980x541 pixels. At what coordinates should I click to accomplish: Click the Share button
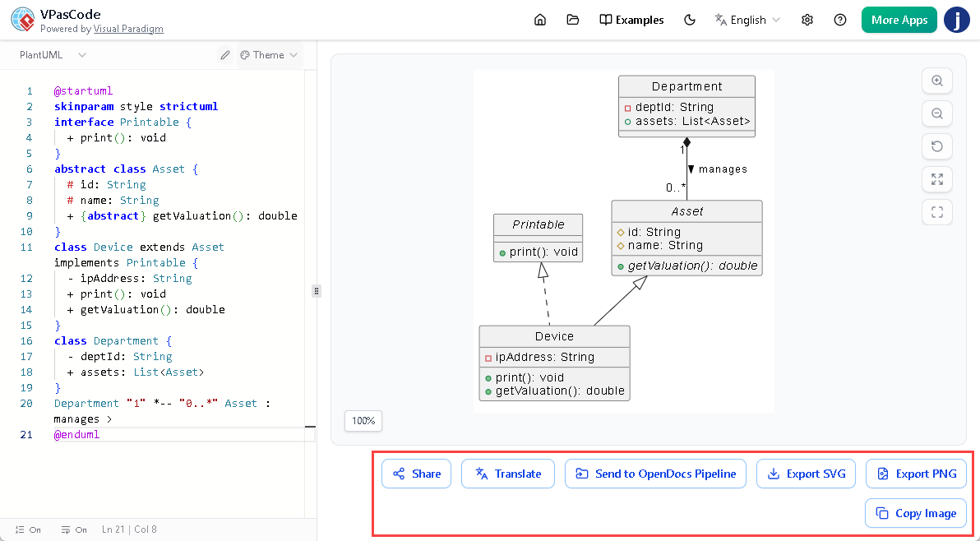coord(416,474)
